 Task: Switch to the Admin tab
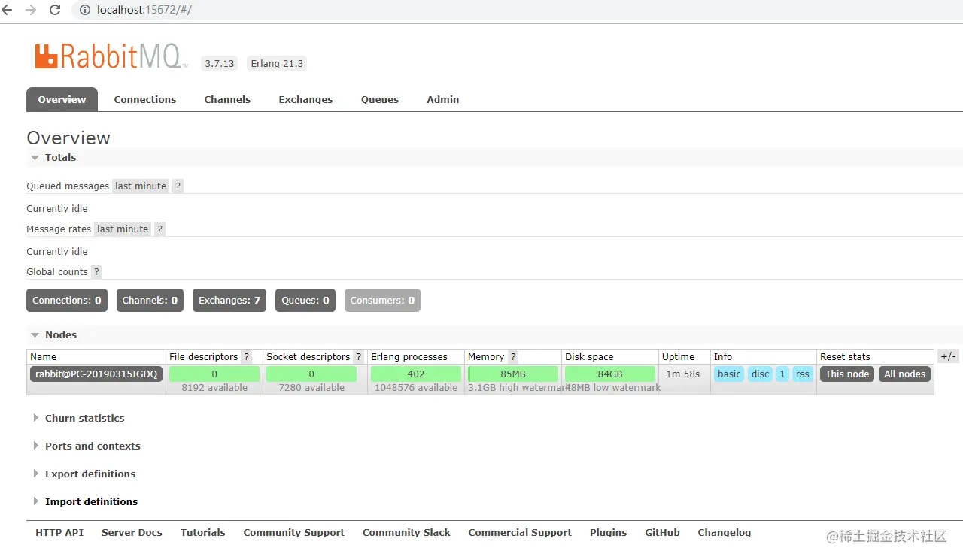pos(443,100)
